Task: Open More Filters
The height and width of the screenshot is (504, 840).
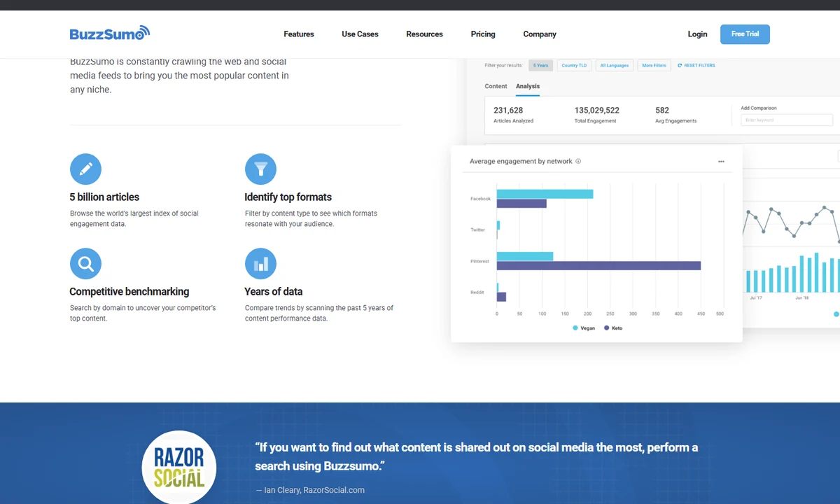Action: coord(654,65)
